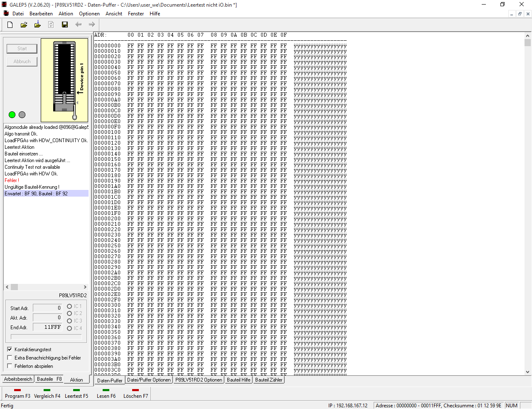Click the Abbruch button
This screenshot has height=409, width=532.
click(22, 62)
